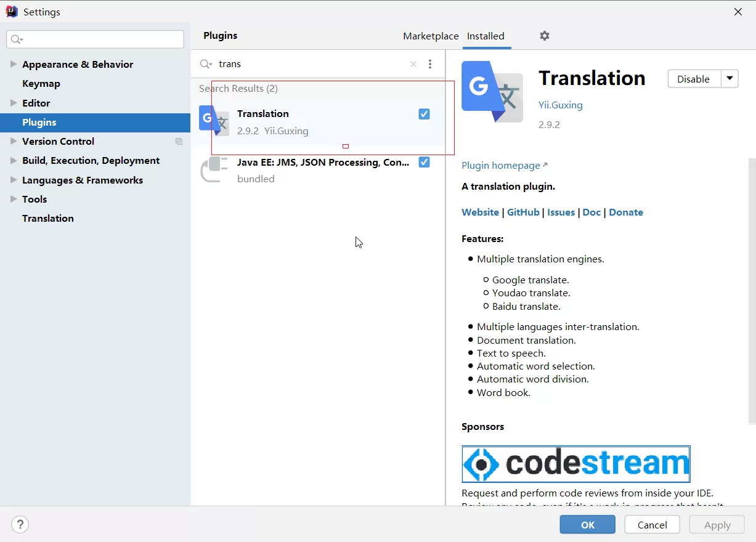Viewport: 756px width, 542px height.
Task: Click the Version Control copy settings icon
Action: point(179,142)
